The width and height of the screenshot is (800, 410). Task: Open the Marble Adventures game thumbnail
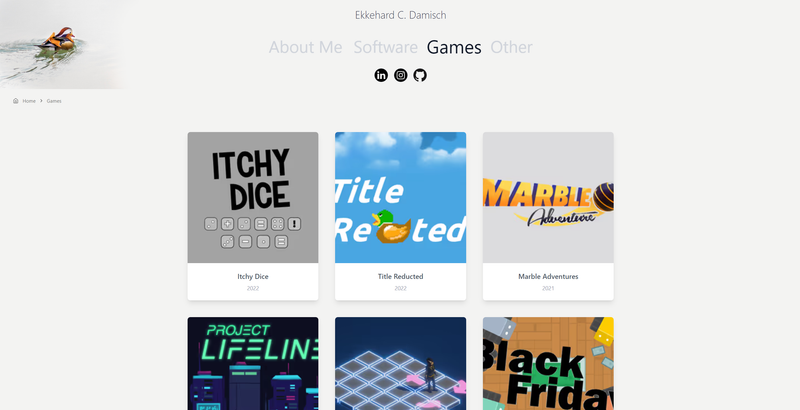point(548,198)
